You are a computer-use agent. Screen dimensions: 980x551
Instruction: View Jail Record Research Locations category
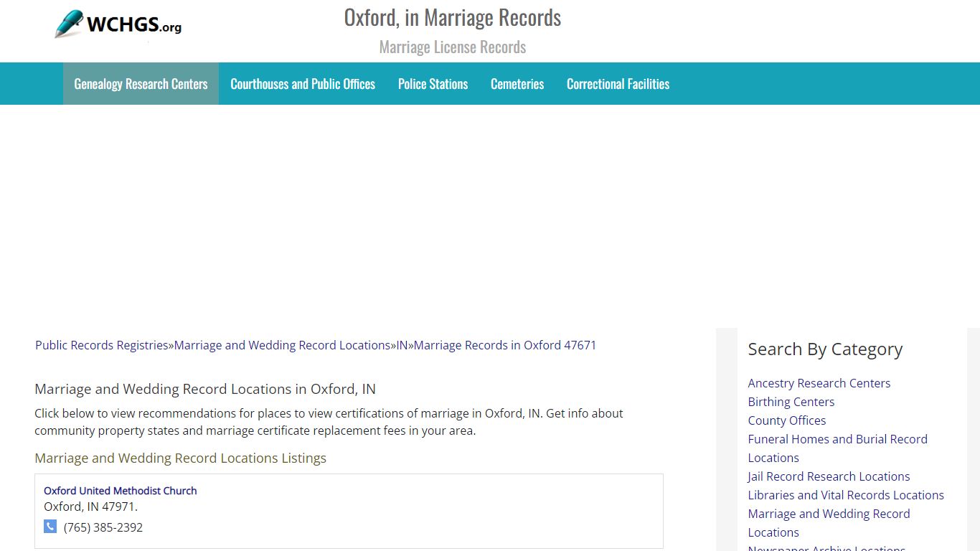coord(829,476)
